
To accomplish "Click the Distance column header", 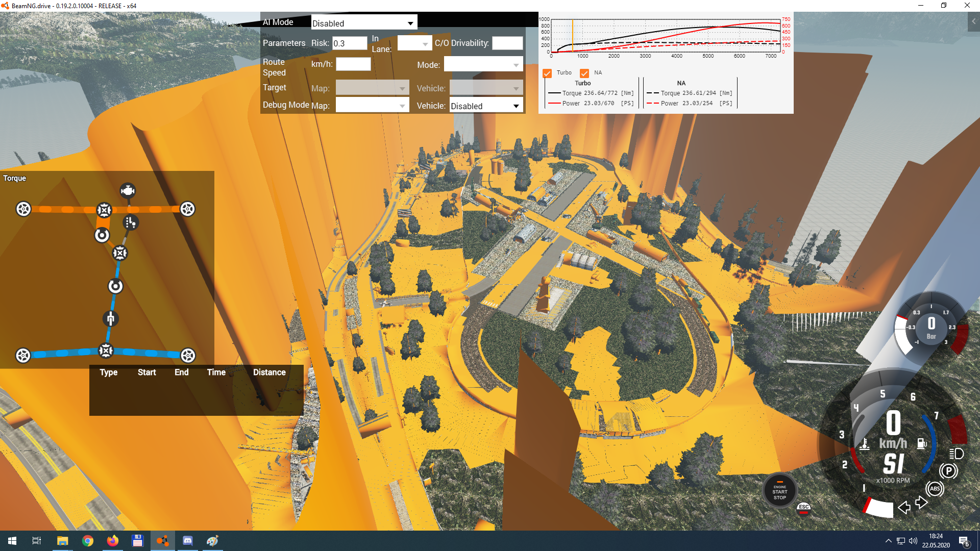I will pyautogui.click(x=269, y=372).
